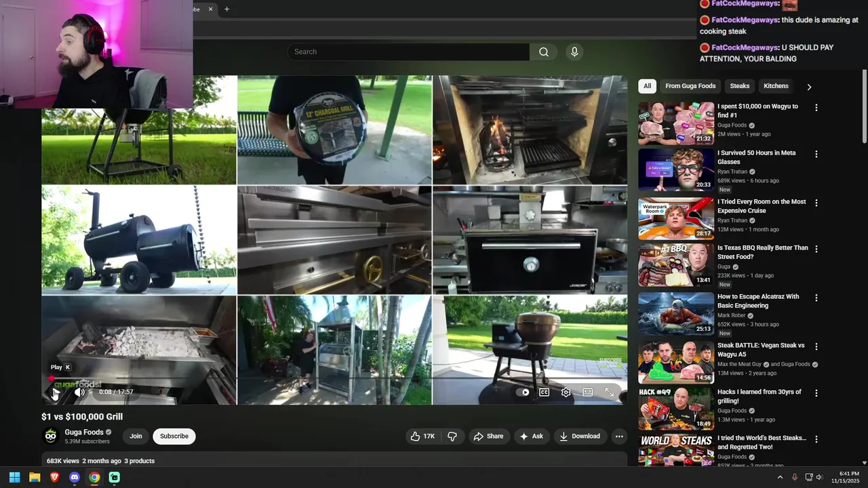Open options for Escape Alcatraz video
This screenshot has height=488, width=868.
tap(816, 298)
